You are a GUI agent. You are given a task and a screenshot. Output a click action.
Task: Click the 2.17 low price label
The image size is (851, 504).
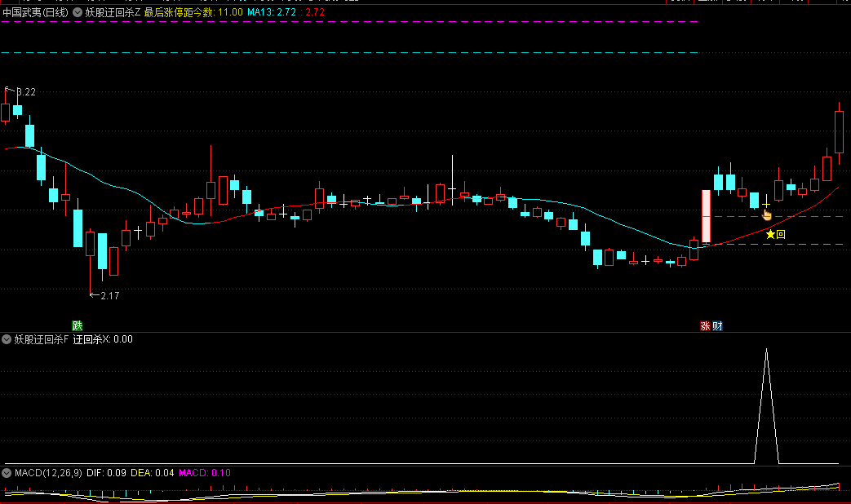click(x=109, y=296)
